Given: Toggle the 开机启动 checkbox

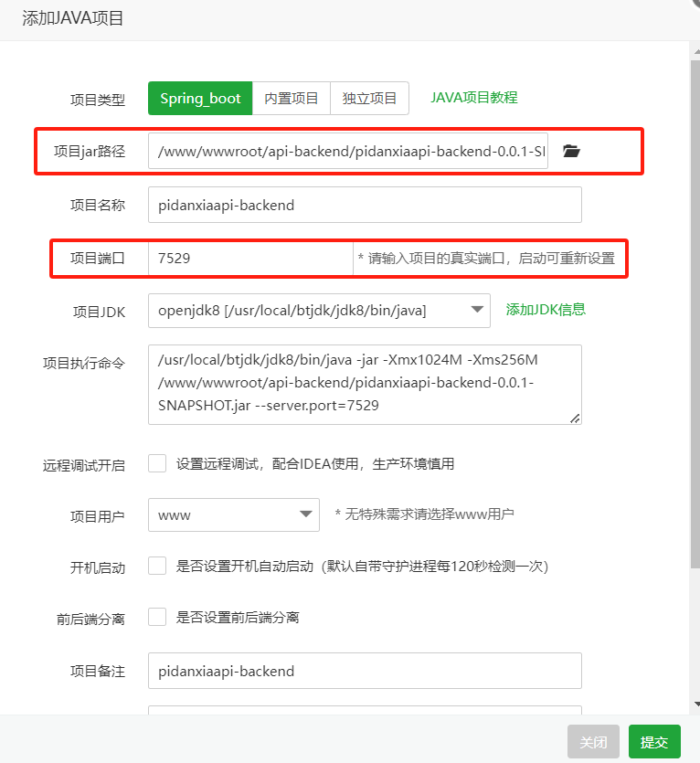Looking at the screenshot, I should pos(157,566).
